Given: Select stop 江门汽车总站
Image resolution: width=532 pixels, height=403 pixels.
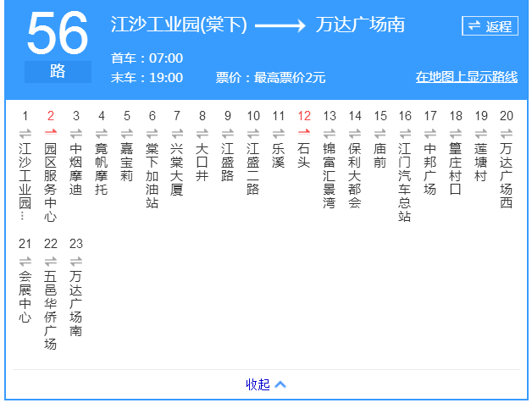Looking at the screenshot, I should coord(405,182).
